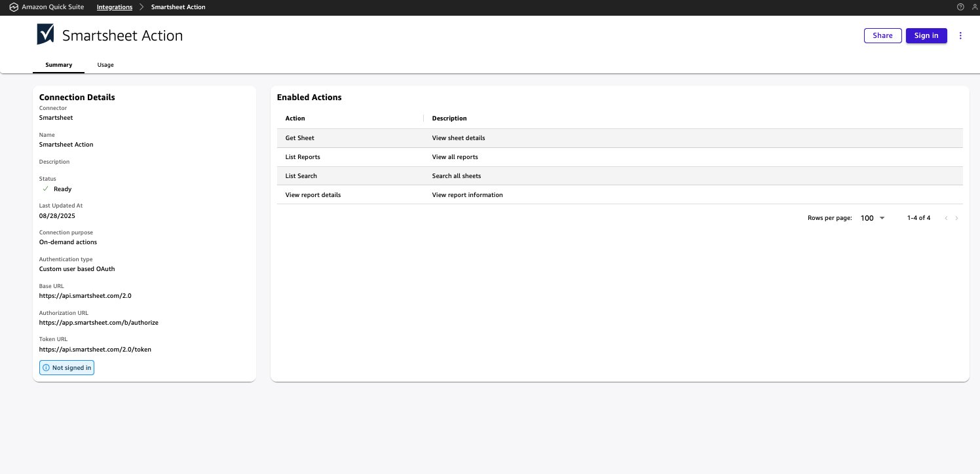
Task: Click the Sign in button
Action: coord(926,36)
